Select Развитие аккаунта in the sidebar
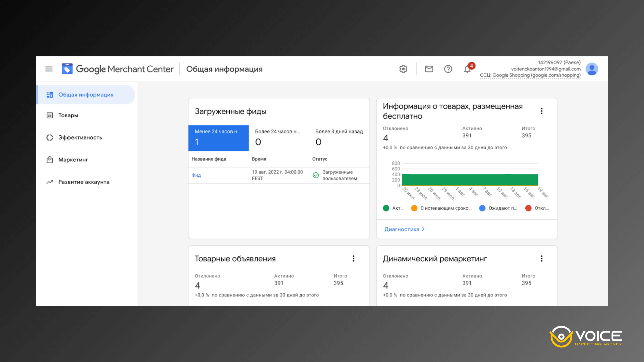Screen dimensions: 644x362 click(x=83, y=182)
